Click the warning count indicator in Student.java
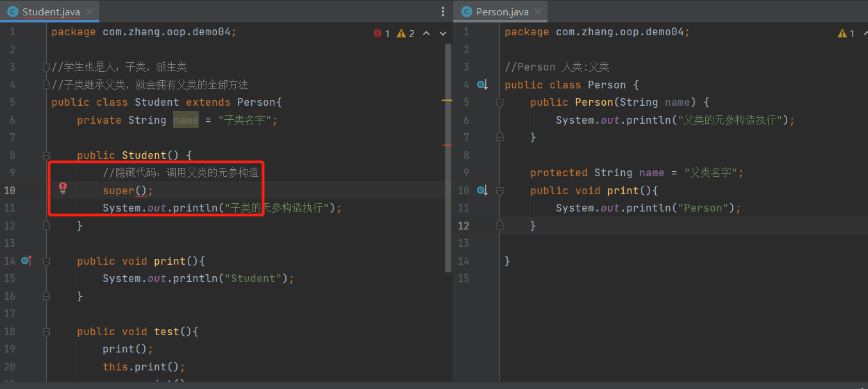Screen dimensions: 868x389 [406, 33]
